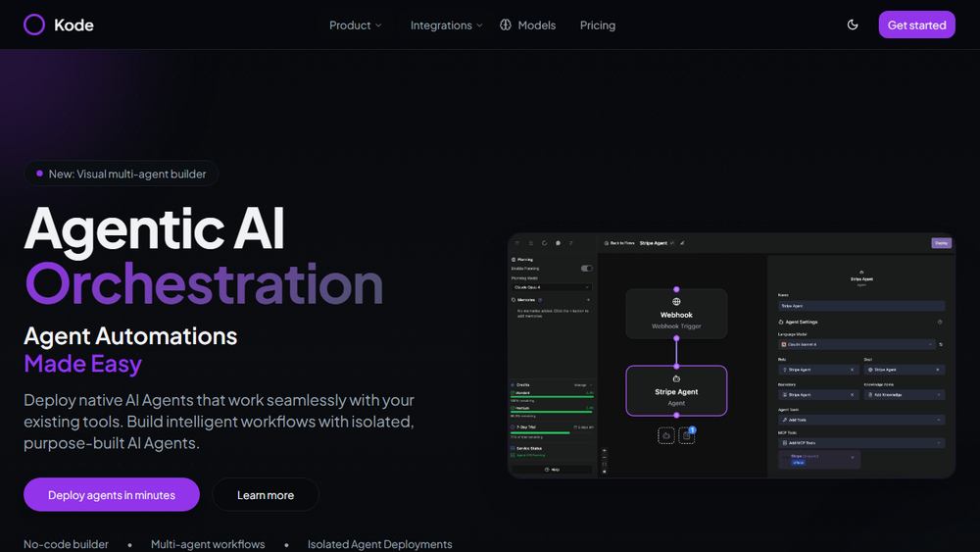Click the canvas zoom in plus control
The width and height of the screenshot is (980, 552).
(x=605, y=451)
